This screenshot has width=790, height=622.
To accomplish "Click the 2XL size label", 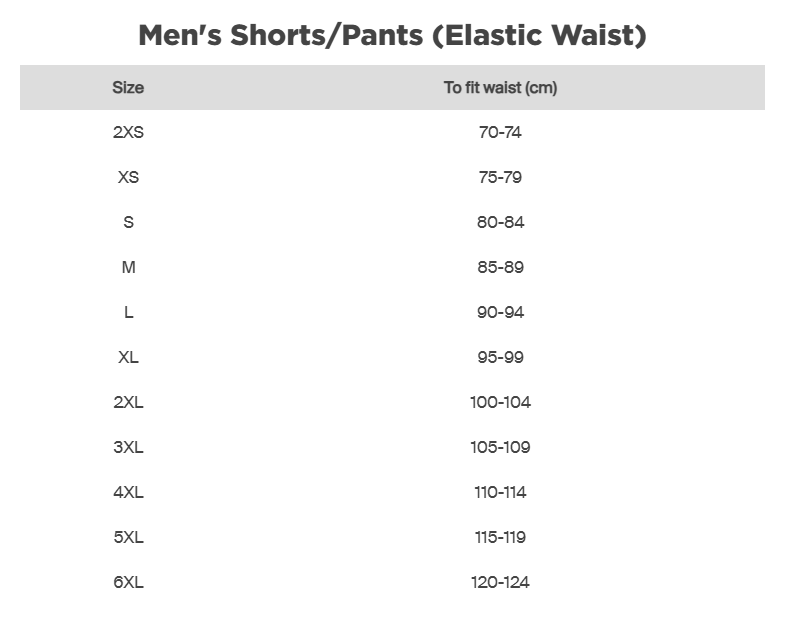I will 128,402.
